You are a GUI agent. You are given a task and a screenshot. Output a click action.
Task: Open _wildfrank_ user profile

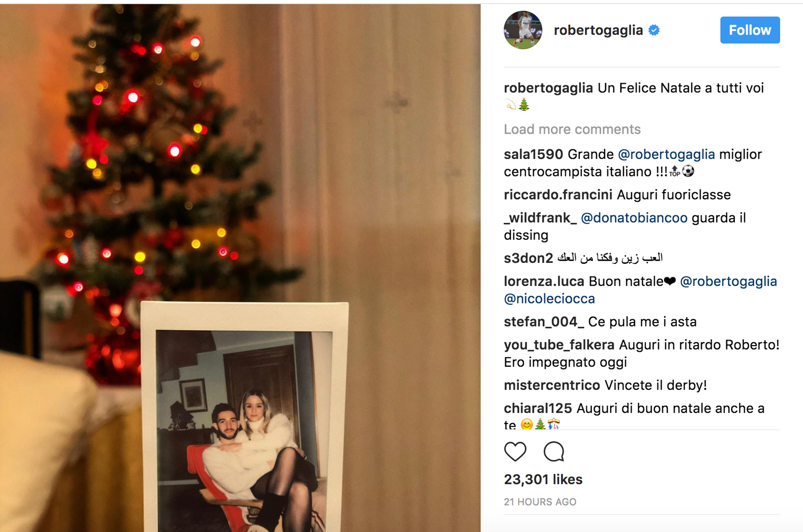540,218
